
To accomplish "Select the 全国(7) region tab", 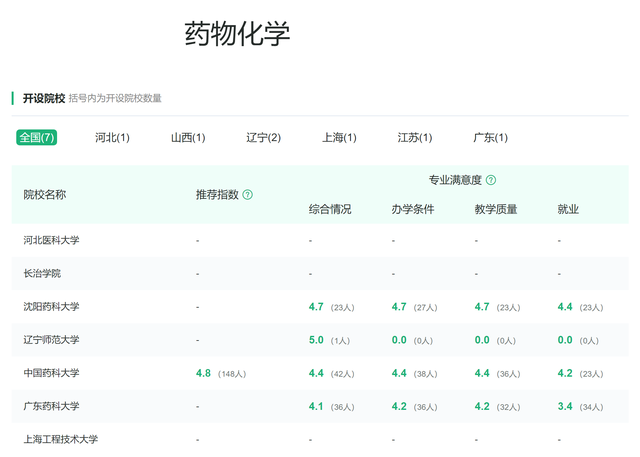I will click(36, 138).
